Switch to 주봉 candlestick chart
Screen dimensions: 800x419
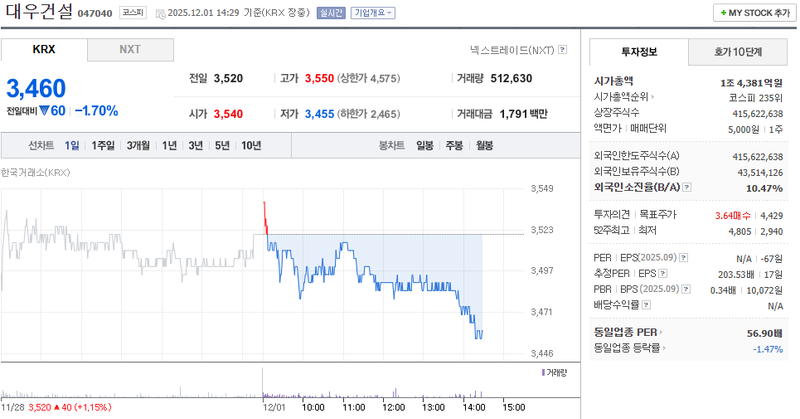click(454, 145)
